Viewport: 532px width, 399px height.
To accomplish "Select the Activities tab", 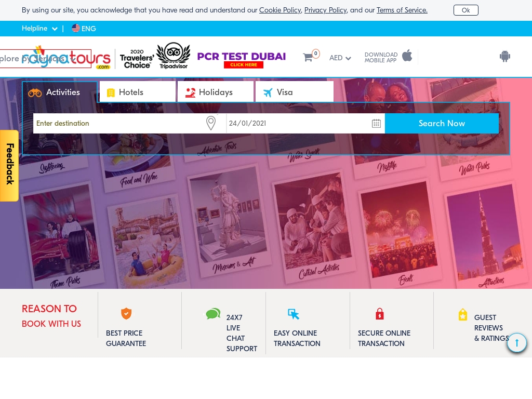I will 60,92.
